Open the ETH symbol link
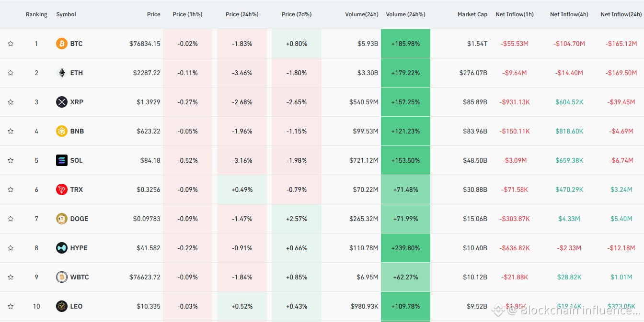Screen dimensions: 644x322 (77, 73)
